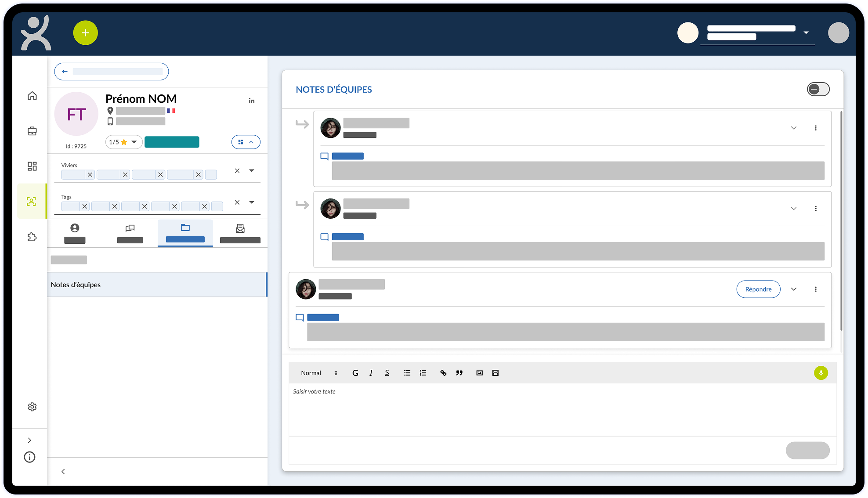Select the folder tab in candidate panel
The image size is (868, 498).
click(185, 233)
